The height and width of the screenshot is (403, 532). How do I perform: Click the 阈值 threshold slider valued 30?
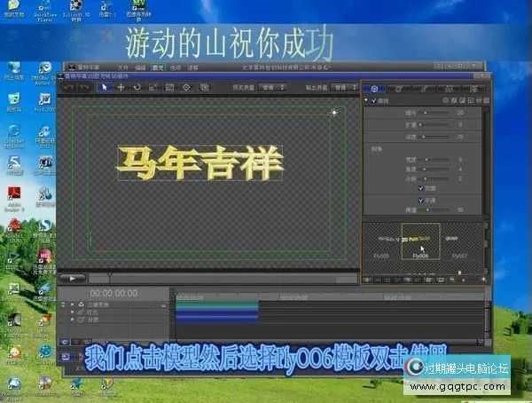[x=434, y=210]
